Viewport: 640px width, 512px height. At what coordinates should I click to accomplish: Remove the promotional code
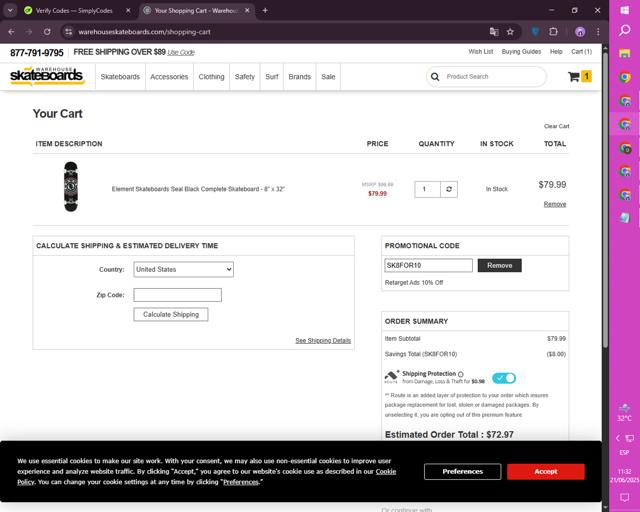pos(500,265)
